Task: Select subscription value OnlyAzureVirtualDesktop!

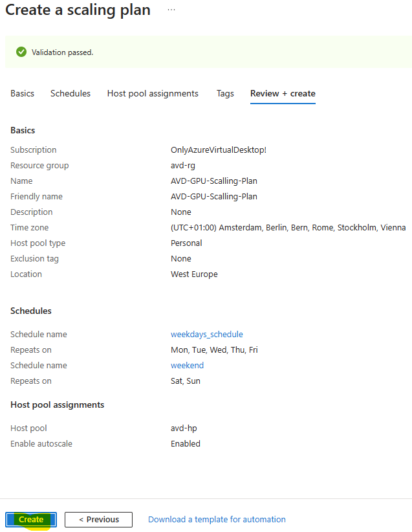Action: coord(219,150)
